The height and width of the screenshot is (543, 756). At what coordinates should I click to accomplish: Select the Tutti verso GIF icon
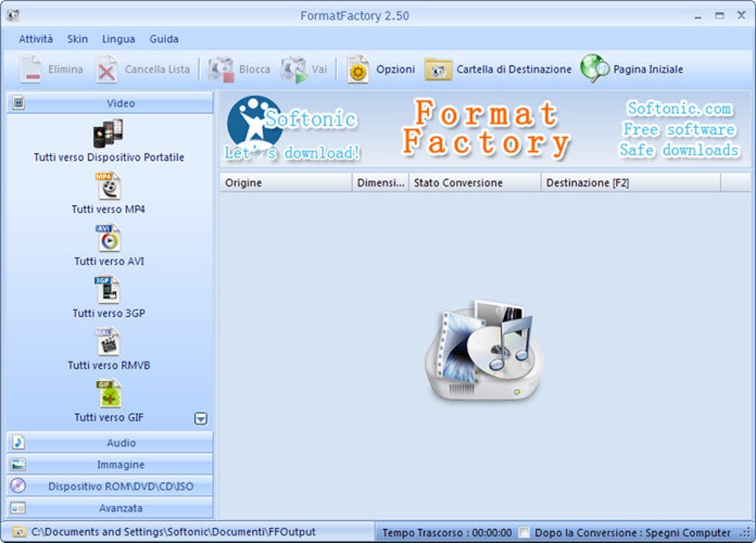109,394
